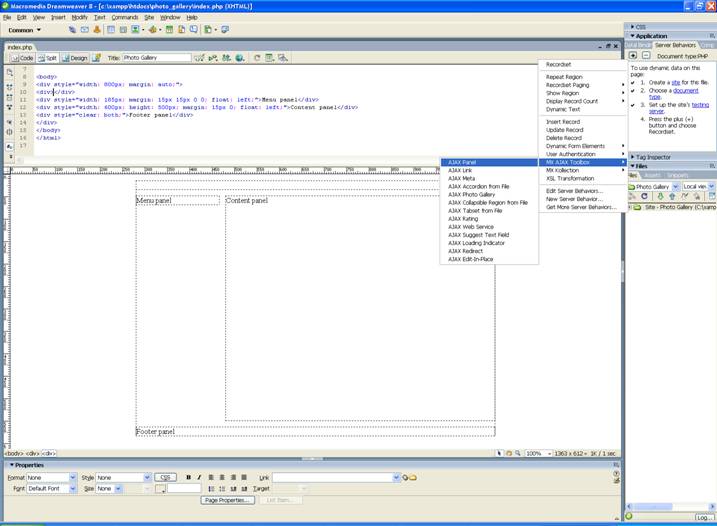
Task: Open the Font dropdown
Action: click(x=73, y=489)
